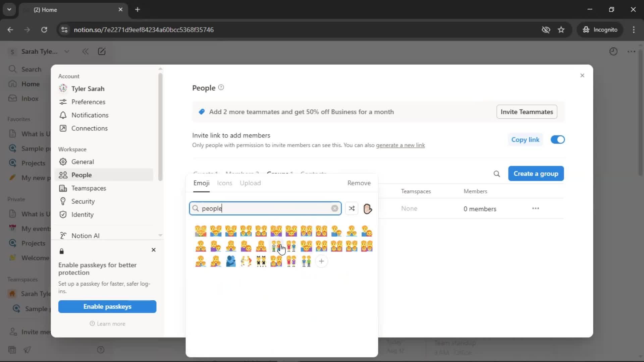Bookmark this page with the star icon

coord(561,29)
